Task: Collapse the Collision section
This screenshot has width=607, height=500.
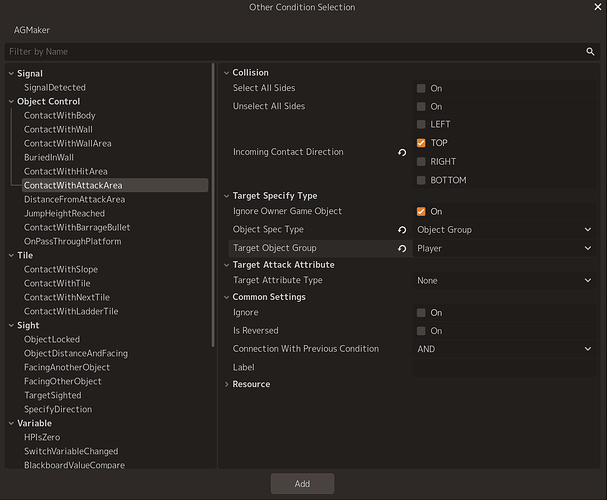Action: [x=226, y=73]
